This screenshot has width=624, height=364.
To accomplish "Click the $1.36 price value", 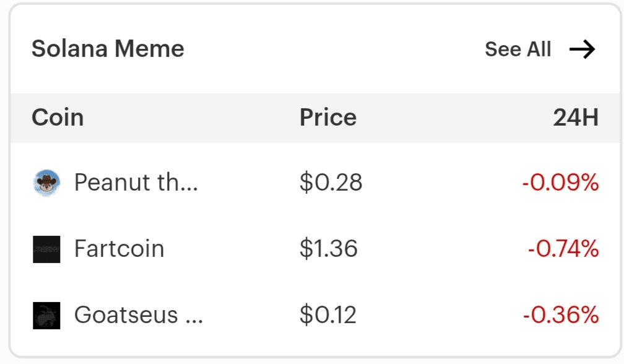I will pos(329,249).
